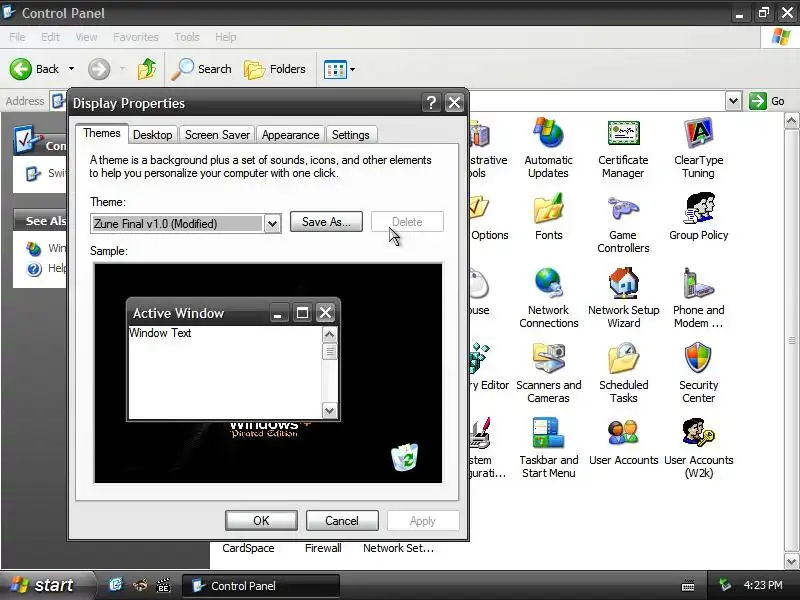Switch to the Appearance tab
This screenshot has height=600, width=800.
click(x=290, y=135)
